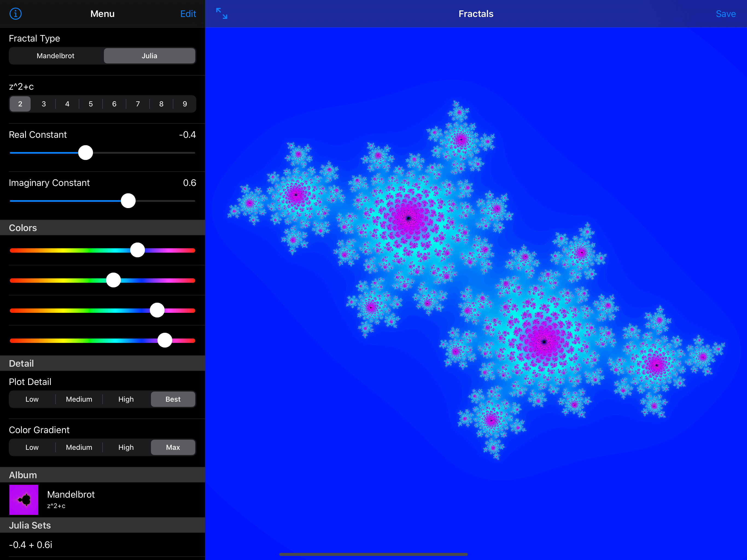Tap the fullscreen expand arrows icon

point(221,13)
